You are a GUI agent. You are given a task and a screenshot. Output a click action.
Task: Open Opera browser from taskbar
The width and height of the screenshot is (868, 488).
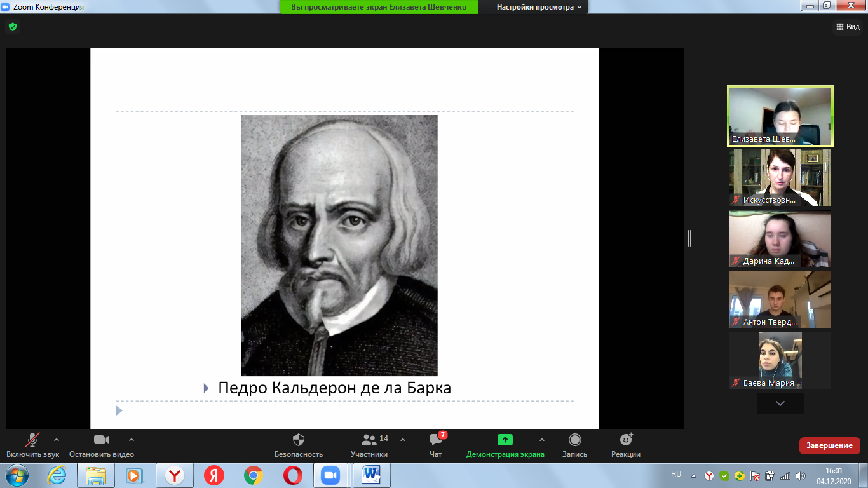tap(293, 475)
